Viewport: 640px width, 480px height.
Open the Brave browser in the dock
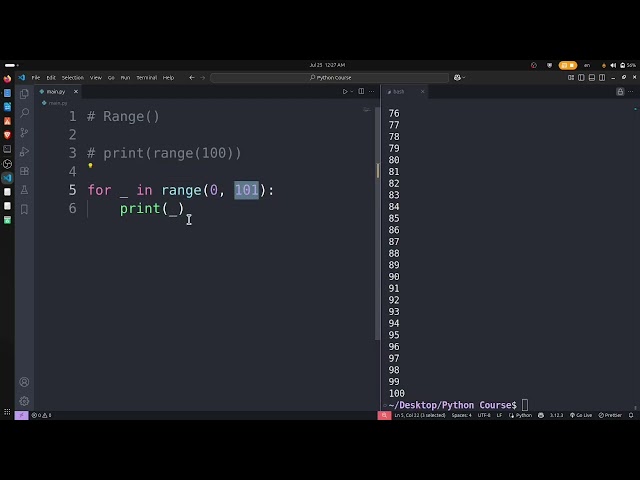(7, 135)
